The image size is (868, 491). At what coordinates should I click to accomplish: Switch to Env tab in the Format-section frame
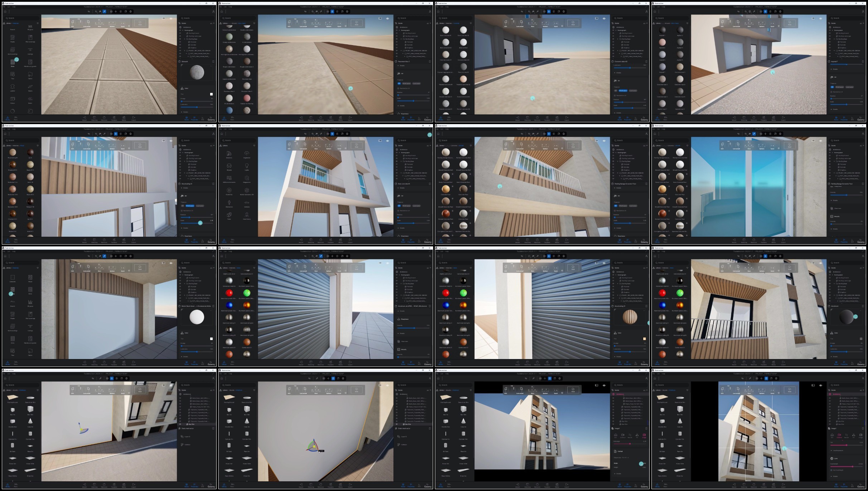click(x=616, y=436)
